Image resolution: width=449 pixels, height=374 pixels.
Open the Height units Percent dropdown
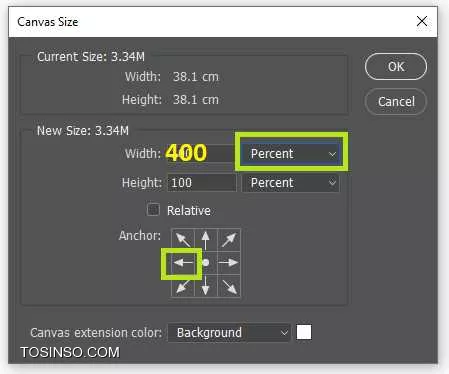pos(291,183)
